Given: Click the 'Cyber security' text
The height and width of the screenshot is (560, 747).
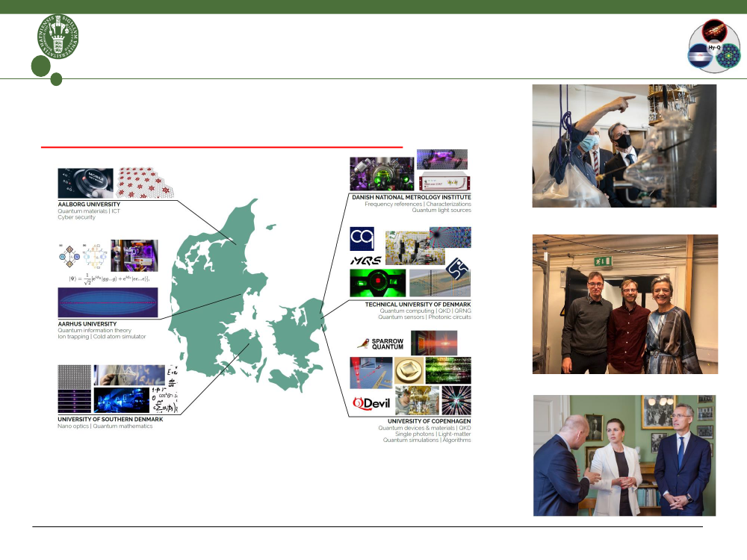Looking at the screenshot, I should point(77,217).
